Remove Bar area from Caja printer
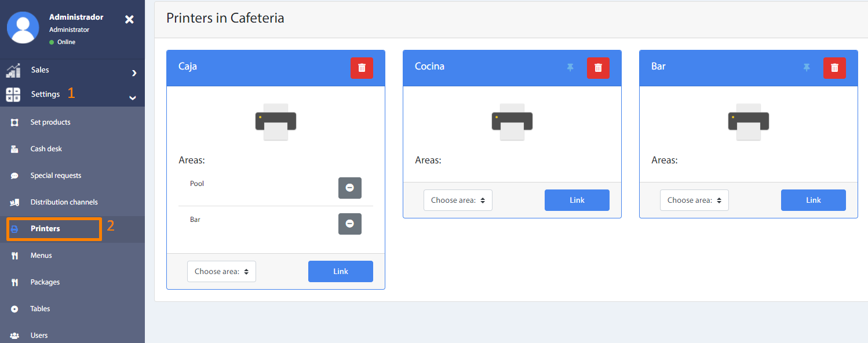 [x=349, y=224]
